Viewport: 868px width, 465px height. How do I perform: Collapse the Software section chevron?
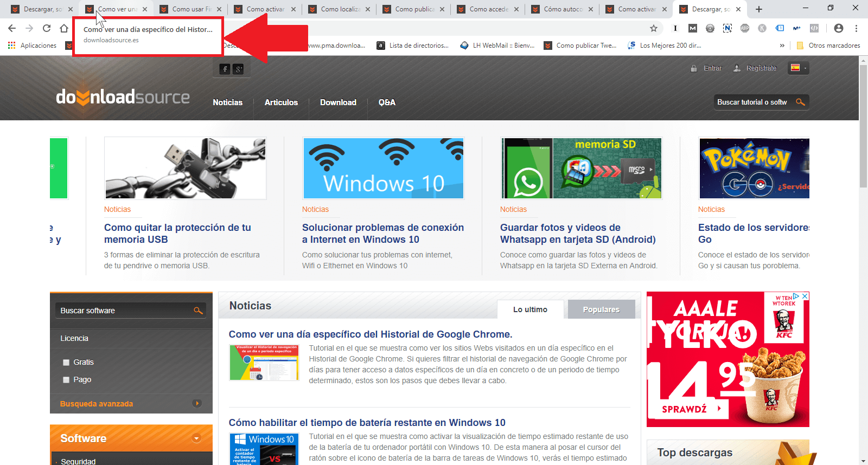tap(196, 438)
